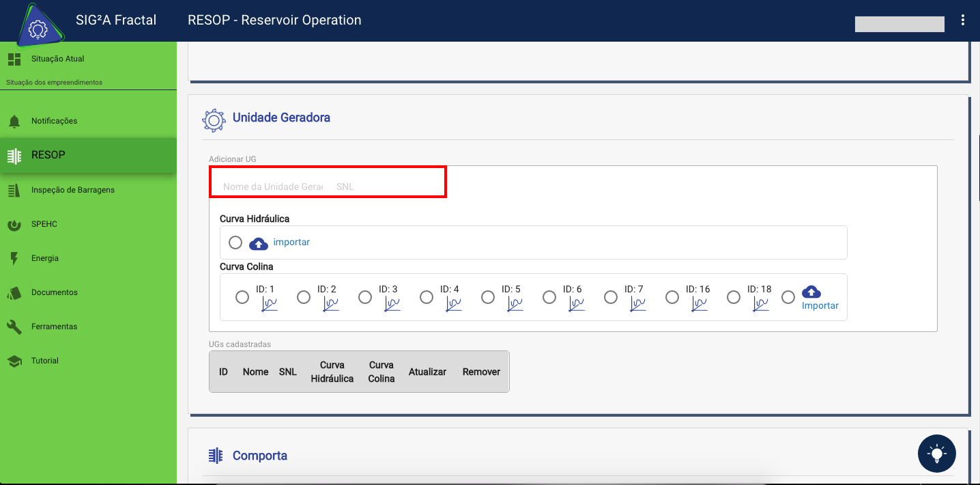View the curve chart icon for ID: 1

(270, 304)
